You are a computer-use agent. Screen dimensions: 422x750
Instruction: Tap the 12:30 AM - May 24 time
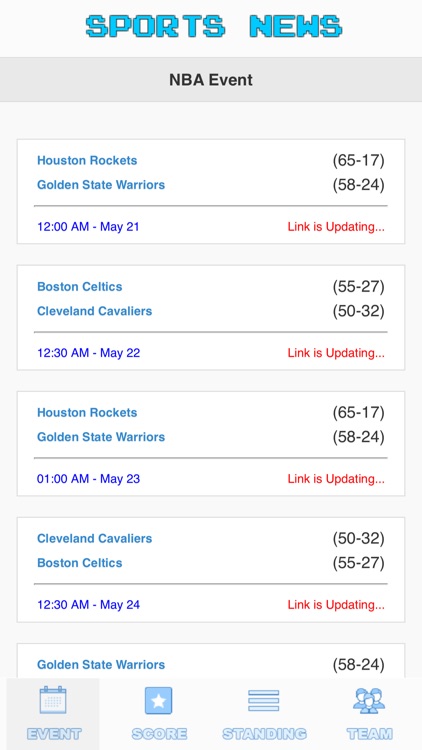click(x=89, y=605)
